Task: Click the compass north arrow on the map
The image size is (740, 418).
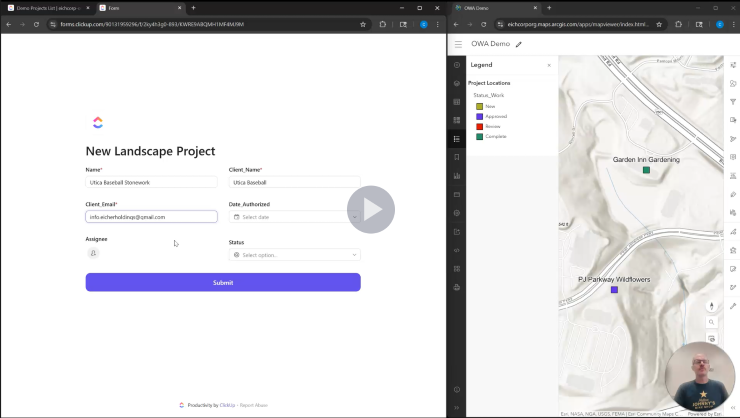Action: pos(712,306)
